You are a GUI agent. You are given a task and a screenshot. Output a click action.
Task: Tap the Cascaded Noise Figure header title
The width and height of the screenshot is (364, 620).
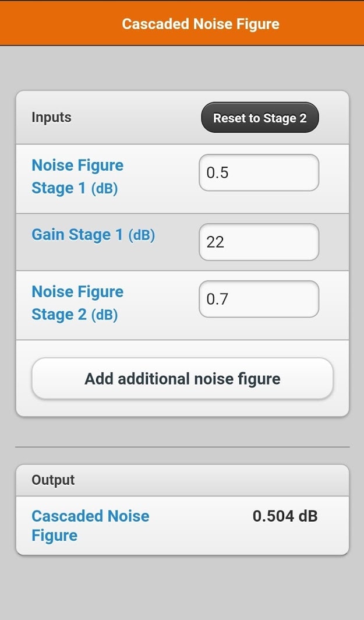[x=200, y=24]
